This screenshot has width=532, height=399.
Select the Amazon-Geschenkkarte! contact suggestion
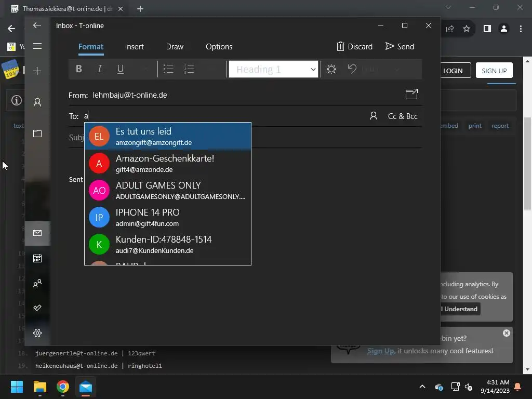(168, 163)
